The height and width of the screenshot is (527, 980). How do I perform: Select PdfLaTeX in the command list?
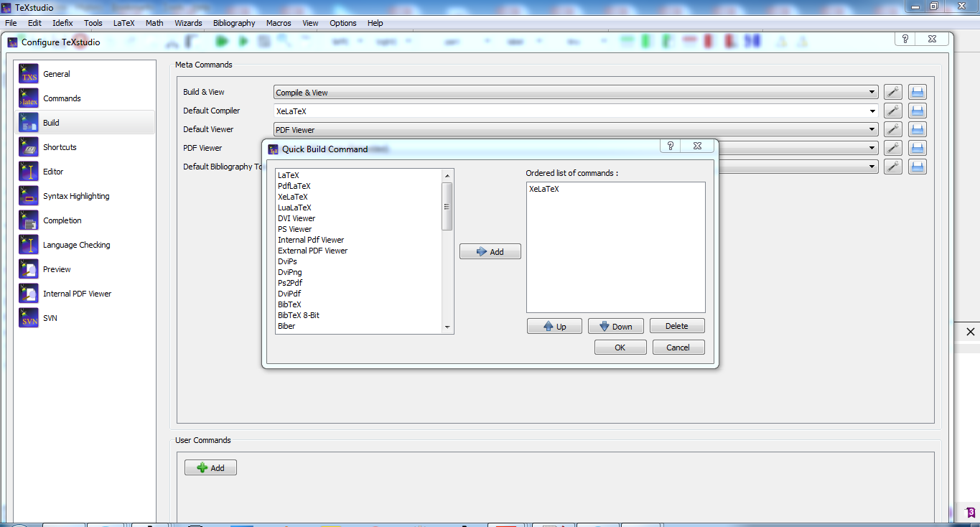tap(294, 186)
